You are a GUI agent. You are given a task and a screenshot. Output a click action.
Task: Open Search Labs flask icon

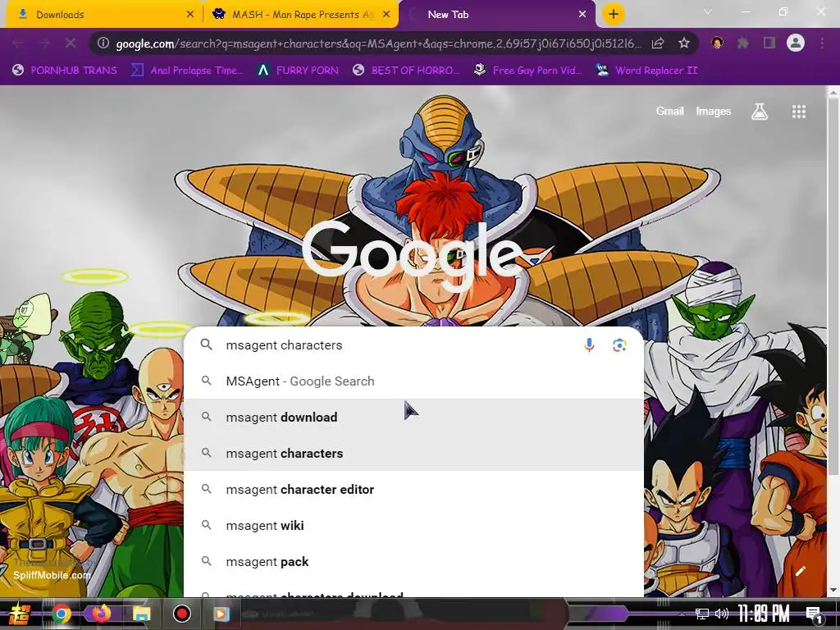759,112
